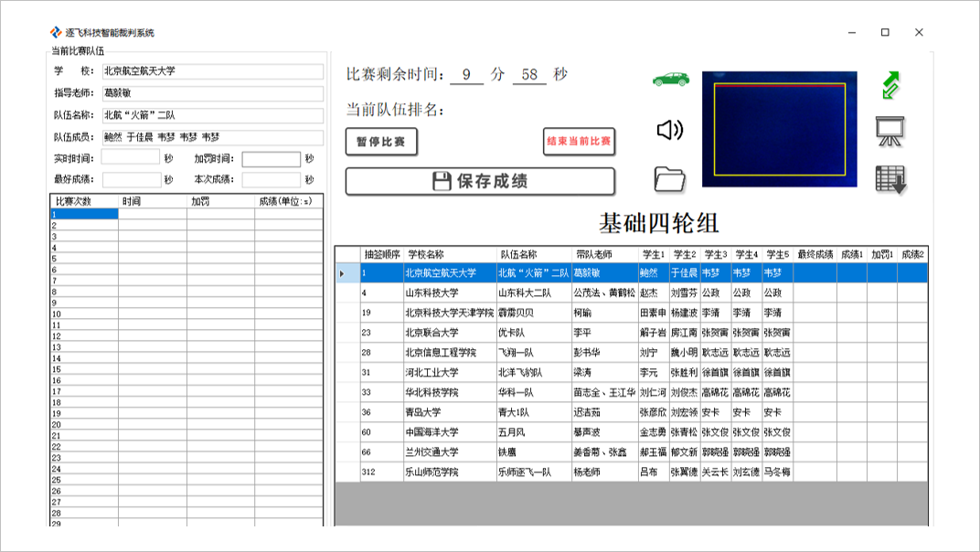Image resolution: width=980 pixels, height=552 pixels.
Task: Select the 山东科技大学 row cell
Action: 450,292
